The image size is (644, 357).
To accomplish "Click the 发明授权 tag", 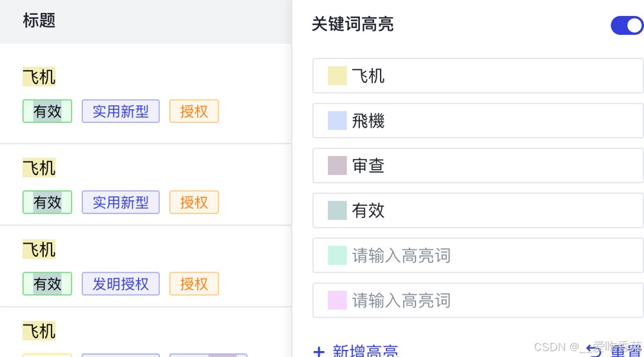I will (121, 284).
